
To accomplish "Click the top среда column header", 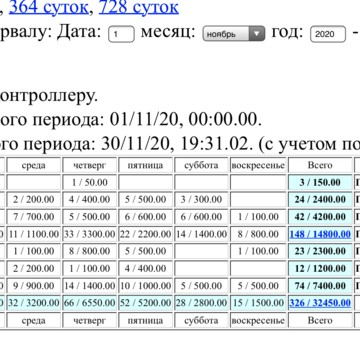I will click(34, 165).
